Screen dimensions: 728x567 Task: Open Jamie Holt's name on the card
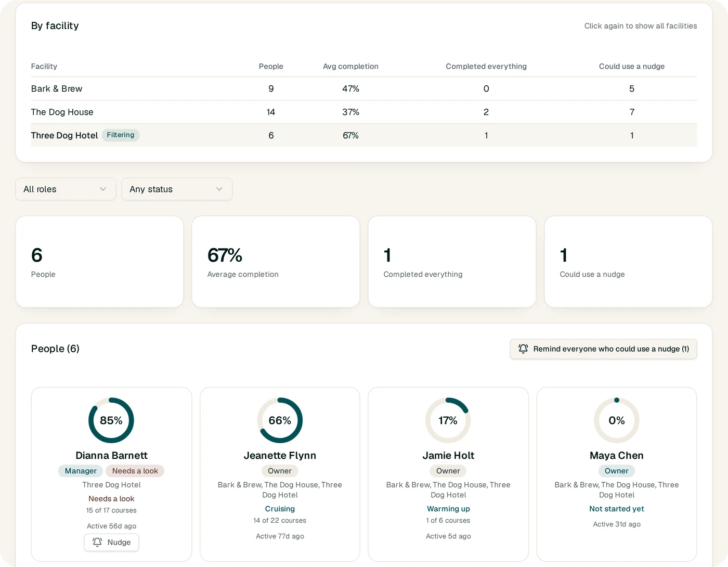point(448,456)
